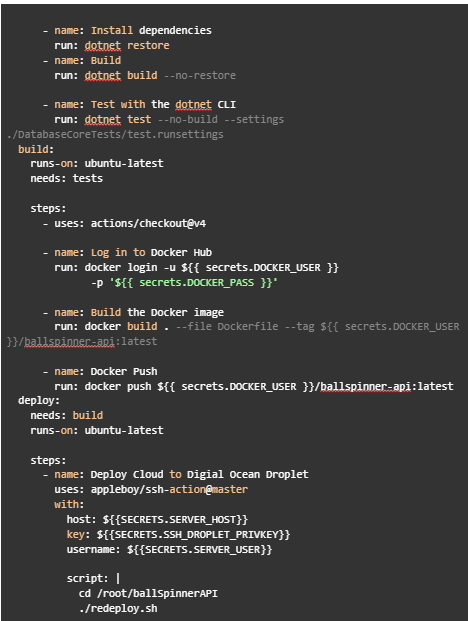Click the 'dotnet restore' run command
The height and width of the screenshot is (621, 468).
pyautogui.click(x=127, y=46)
